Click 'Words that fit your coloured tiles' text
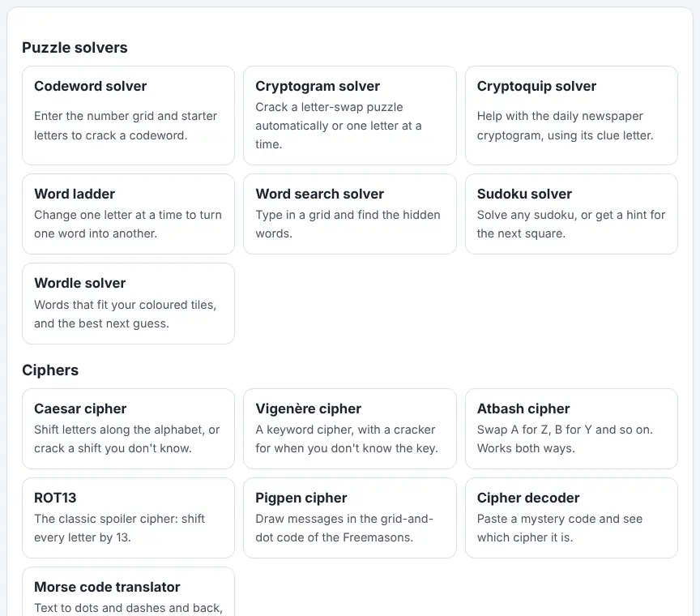The width and height of the screenshot is (700, 616). click(125, 305)
